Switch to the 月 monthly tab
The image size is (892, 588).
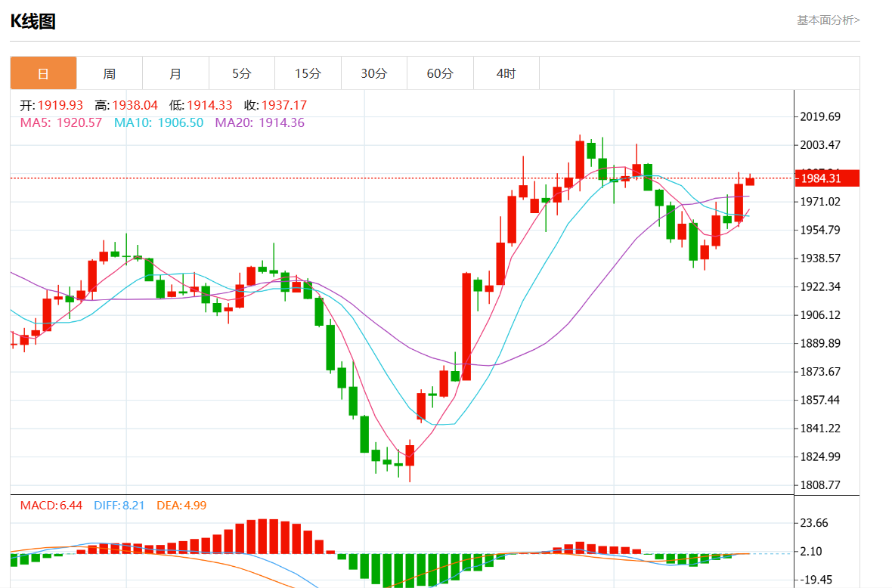(x=175, y=73)
